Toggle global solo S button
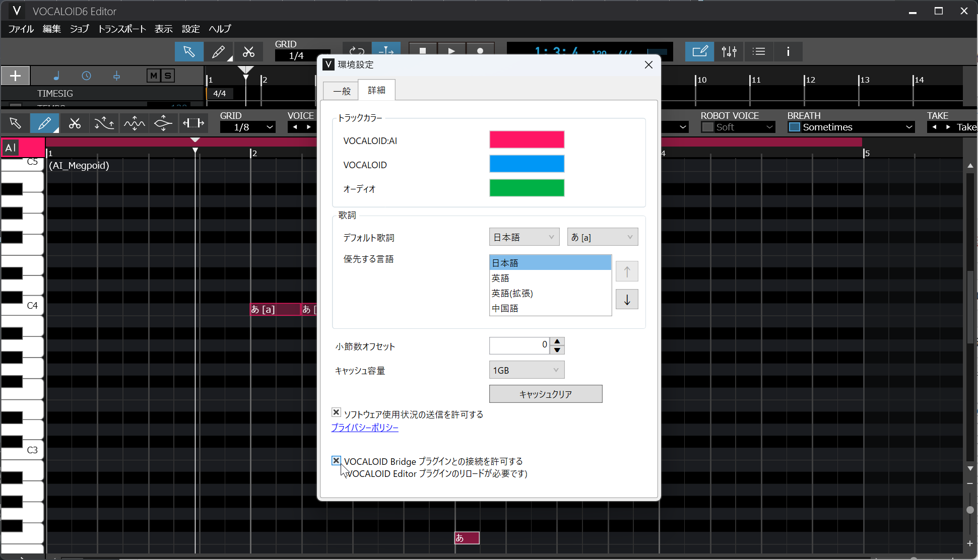This screenshot has width=978, height=560. [x=168, y=76]
